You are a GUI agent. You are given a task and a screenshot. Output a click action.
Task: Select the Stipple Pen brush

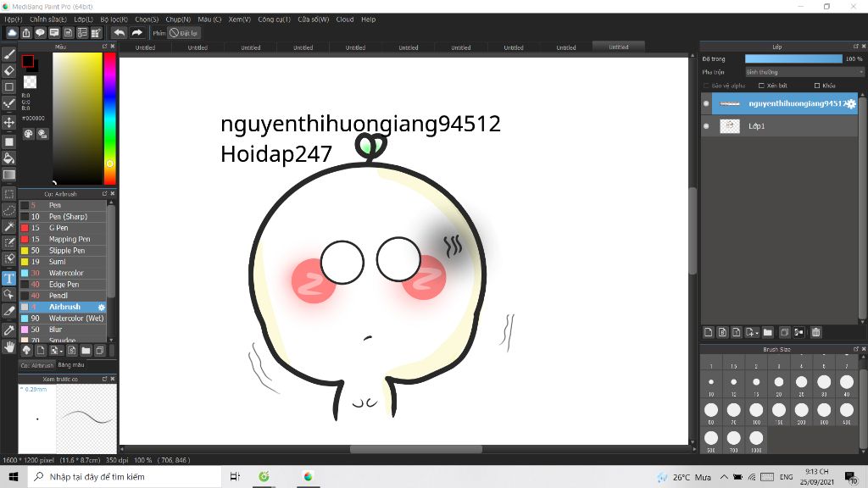click(63, 251)
